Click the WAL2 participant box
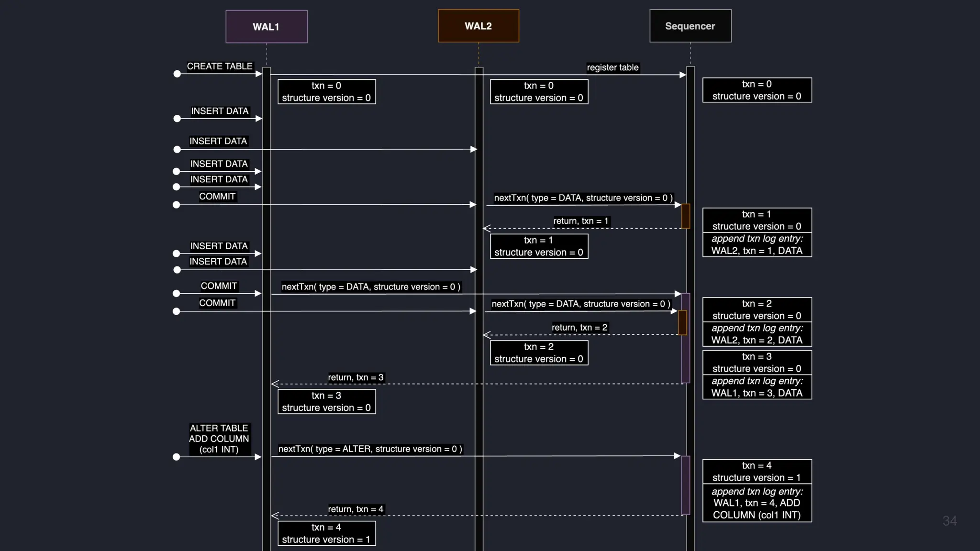The image size is (980, 551). click(x=478, y=26)
